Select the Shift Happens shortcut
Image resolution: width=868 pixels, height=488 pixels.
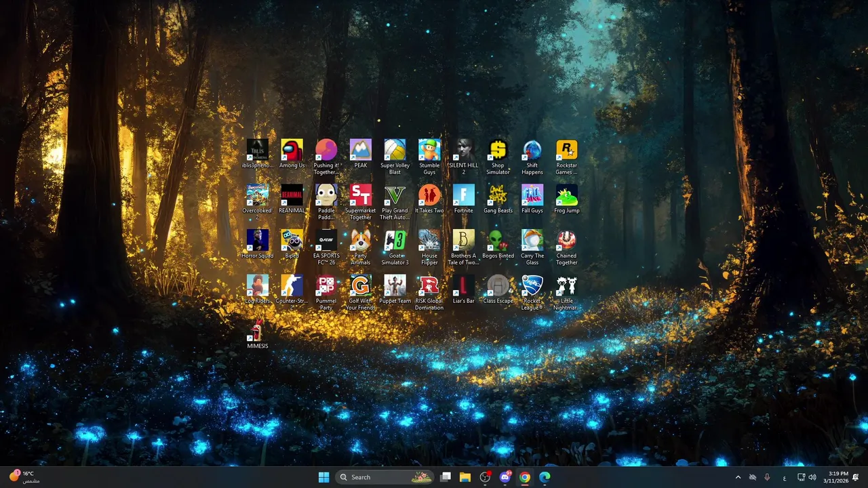pyautogui.click(x=532, y=157)
